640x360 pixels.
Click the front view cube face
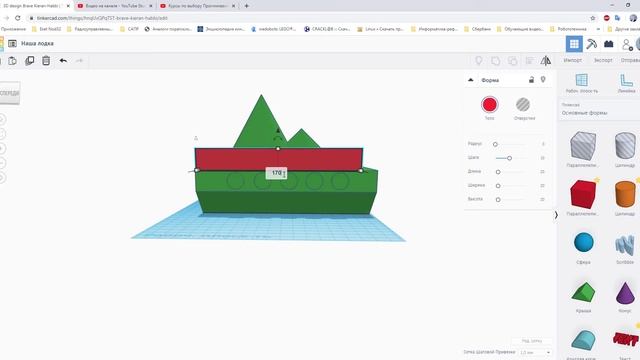9,93
